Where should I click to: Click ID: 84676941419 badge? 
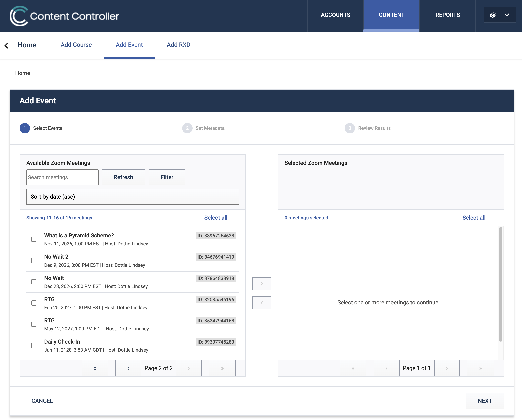point(216,257)
